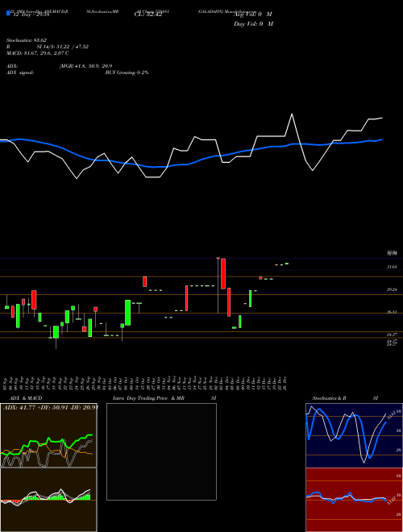Click the ADX signal: label

(20, 73)
